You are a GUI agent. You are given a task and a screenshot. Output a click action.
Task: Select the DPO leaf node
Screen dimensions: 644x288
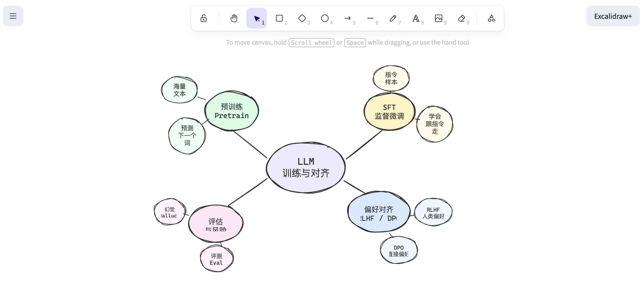[x=399, y=250]
